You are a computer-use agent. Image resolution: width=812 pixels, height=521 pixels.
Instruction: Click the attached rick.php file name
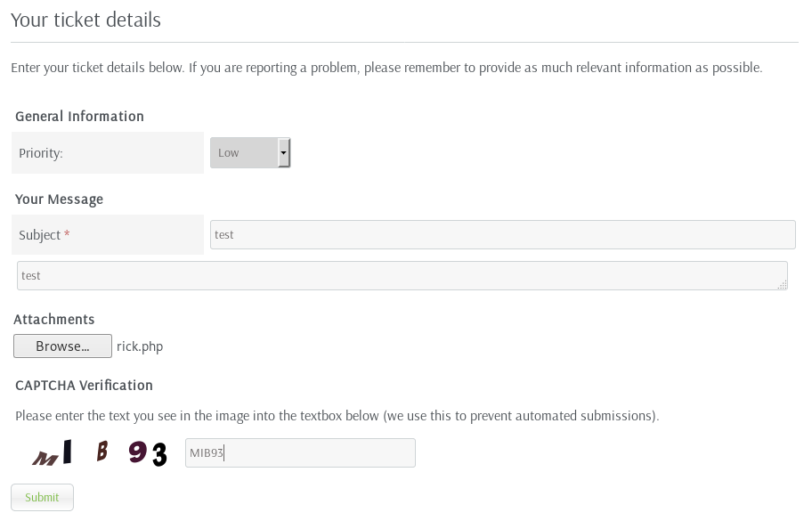pyautogui.click(x=140, y=346)
